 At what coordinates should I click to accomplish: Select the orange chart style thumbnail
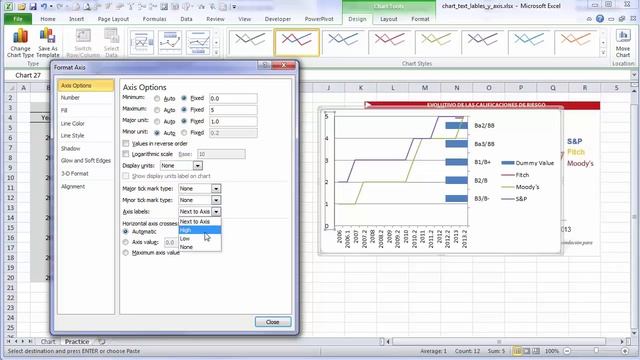tap(576, 42)
